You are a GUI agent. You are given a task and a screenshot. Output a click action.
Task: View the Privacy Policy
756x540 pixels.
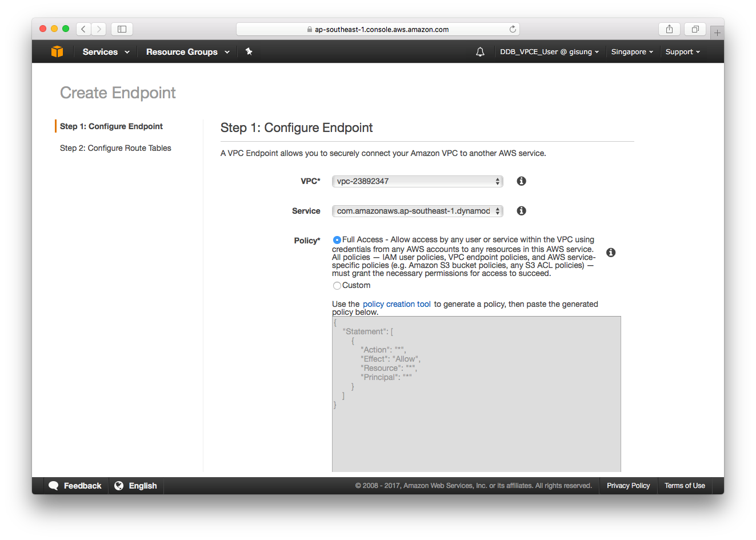(x=628, y=485)
